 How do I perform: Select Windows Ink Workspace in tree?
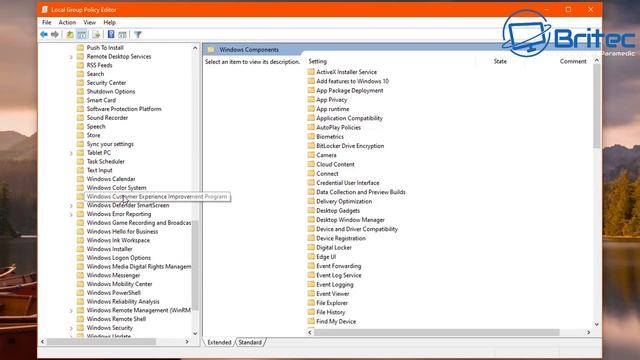(118, 240)
